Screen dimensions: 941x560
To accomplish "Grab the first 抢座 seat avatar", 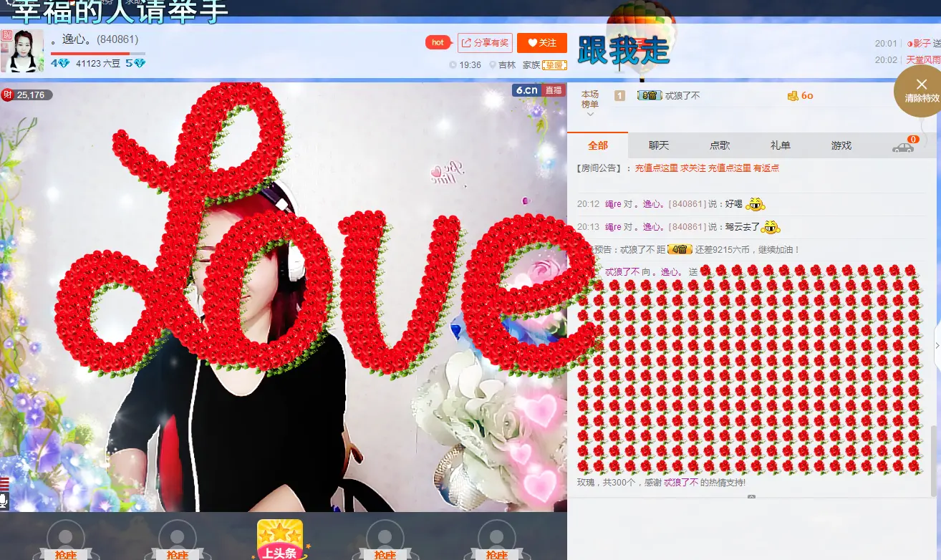I will pos(65,540).
